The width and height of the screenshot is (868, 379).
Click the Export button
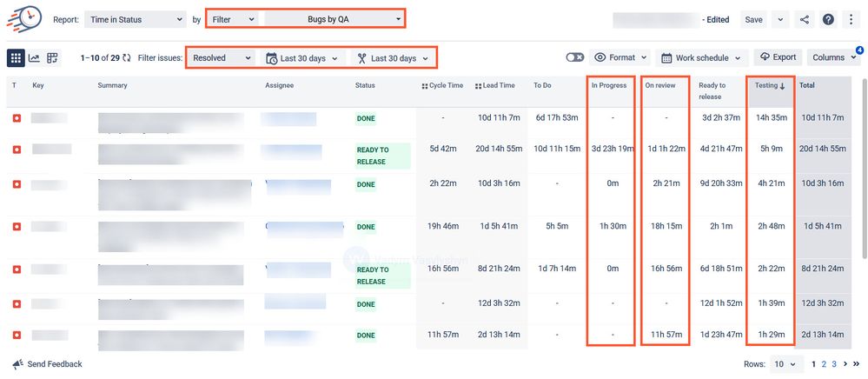point(778,57)
